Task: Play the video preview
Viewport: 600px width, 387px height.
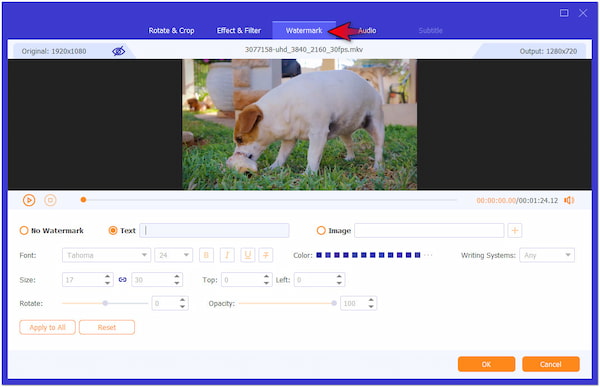Action: click(29, 200)
